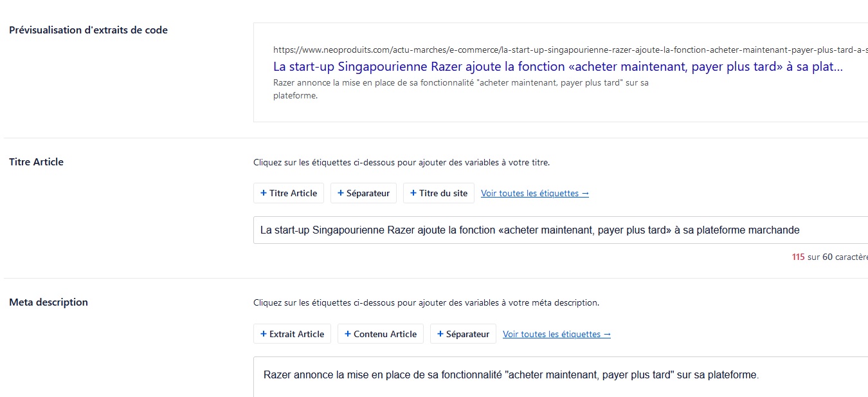Add Séparateur tag to the meta description

click(x=463, y=334)
